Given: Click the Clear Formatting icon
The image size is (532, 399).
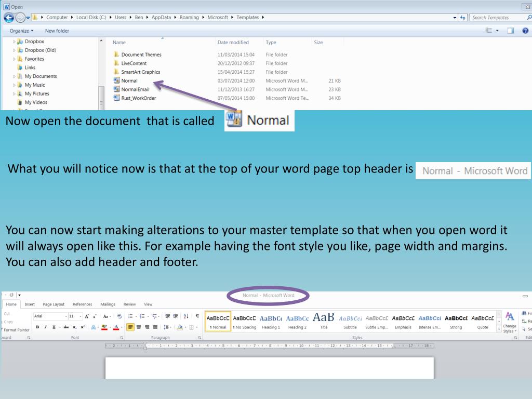Looking at the screenshot, I should pos(119,316).
